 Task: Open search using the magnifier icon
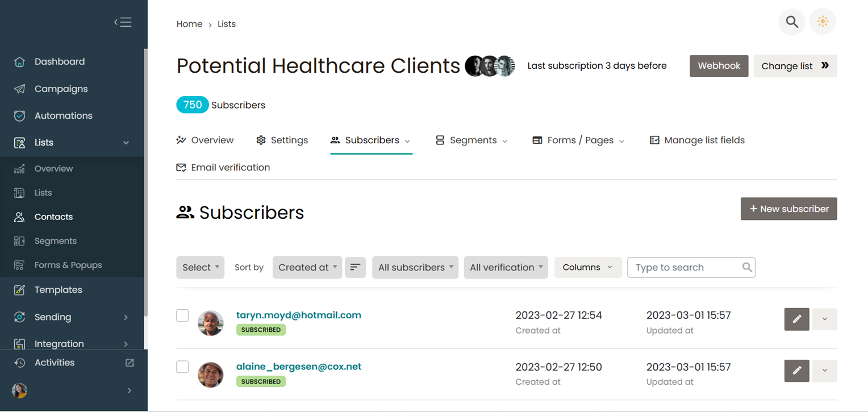click(792, 22)
